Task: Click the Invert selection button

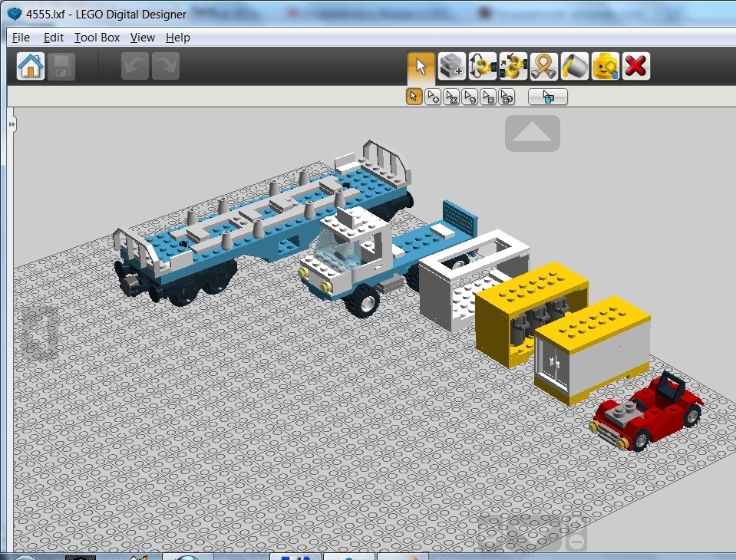Action: (x=548, y=97)
